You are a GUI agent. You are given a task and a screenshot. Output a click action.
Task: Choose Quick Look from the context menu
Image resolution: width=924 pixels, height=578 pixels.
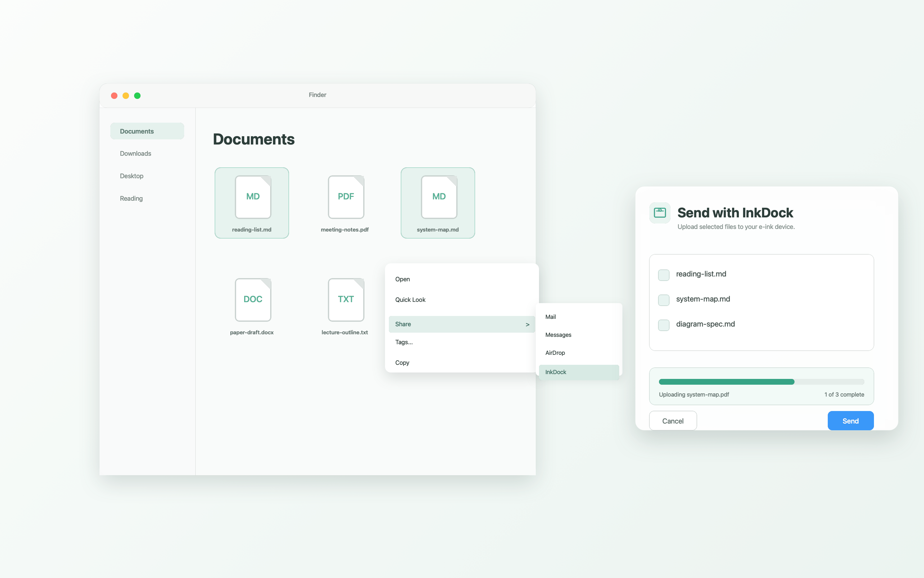462,300
